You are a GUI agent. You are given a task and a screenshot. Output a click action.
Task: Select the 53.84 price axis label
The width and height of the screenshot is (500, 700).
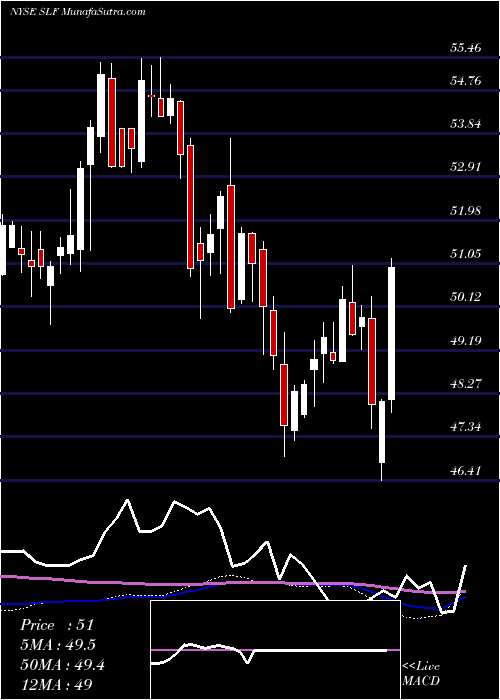point(466,124)
